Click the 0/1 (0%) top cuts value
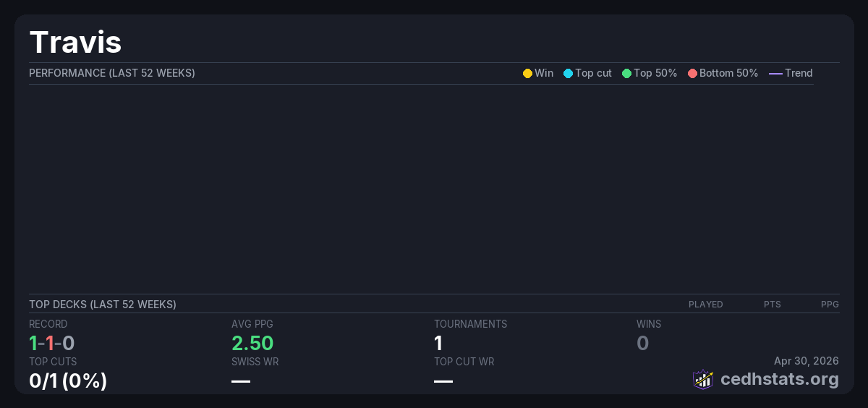This screenshot has width=868, height=408. click(68, 380)
